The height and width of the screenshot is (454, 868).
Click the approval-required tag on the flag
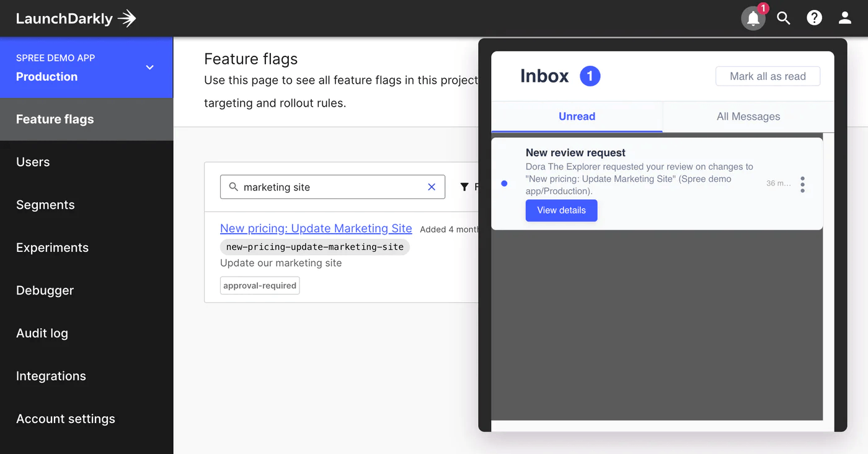pos(259,285)
